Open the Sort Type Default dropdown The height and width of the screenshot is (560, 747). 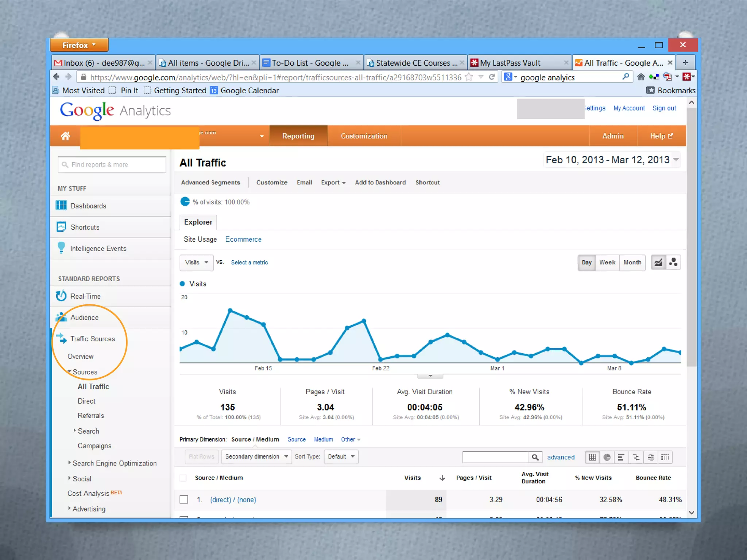pyautogui.click(x=341, y=457)
